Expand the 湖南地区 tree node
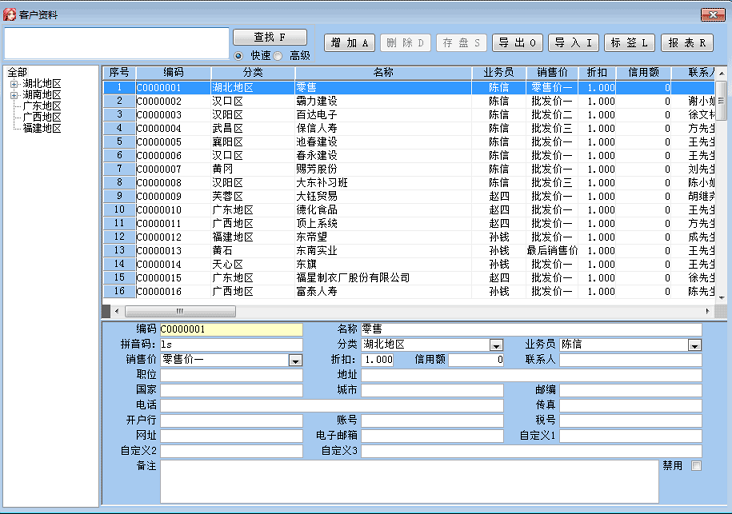Screen dimensions: 732x514 [x=14, y=95]
